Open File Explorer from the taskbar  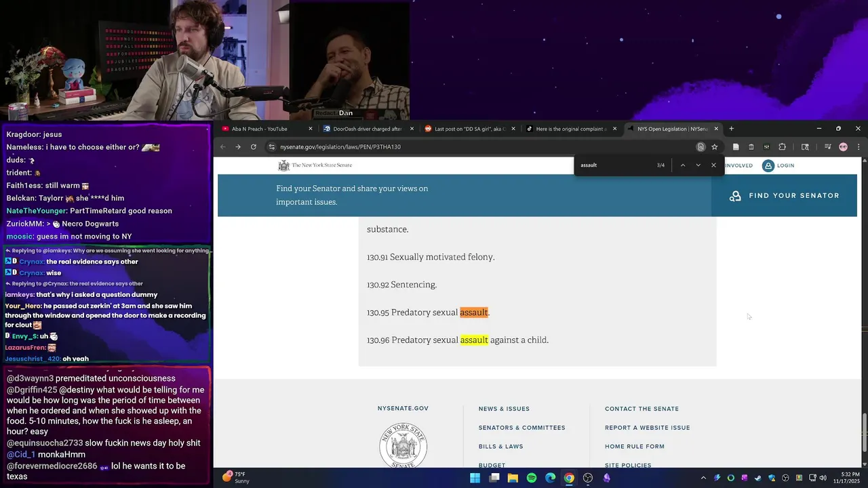(513, 478)
